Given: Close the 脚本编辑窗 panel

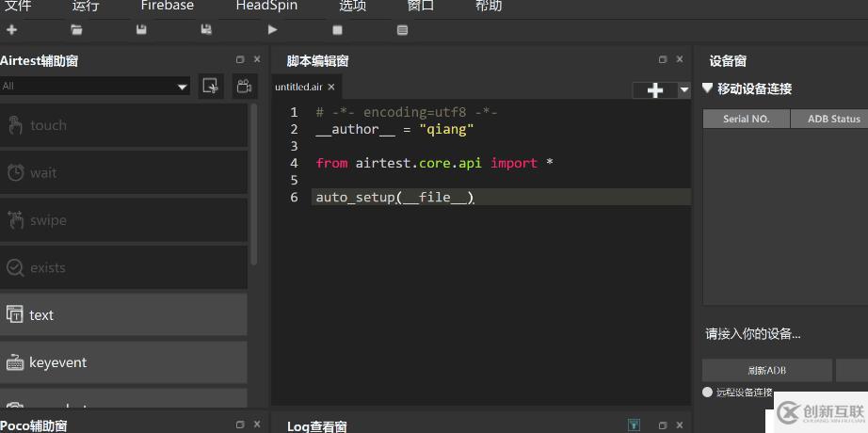Looking at the screenshot, I should pyautogui.click(x=679, y=59).
